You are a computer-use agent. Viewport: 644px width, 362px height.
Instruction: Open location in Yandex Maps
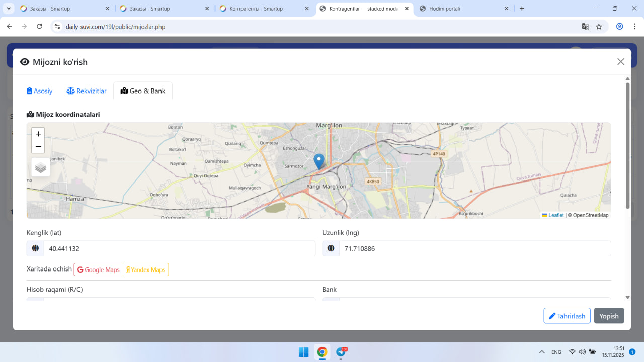coord(146,270)
